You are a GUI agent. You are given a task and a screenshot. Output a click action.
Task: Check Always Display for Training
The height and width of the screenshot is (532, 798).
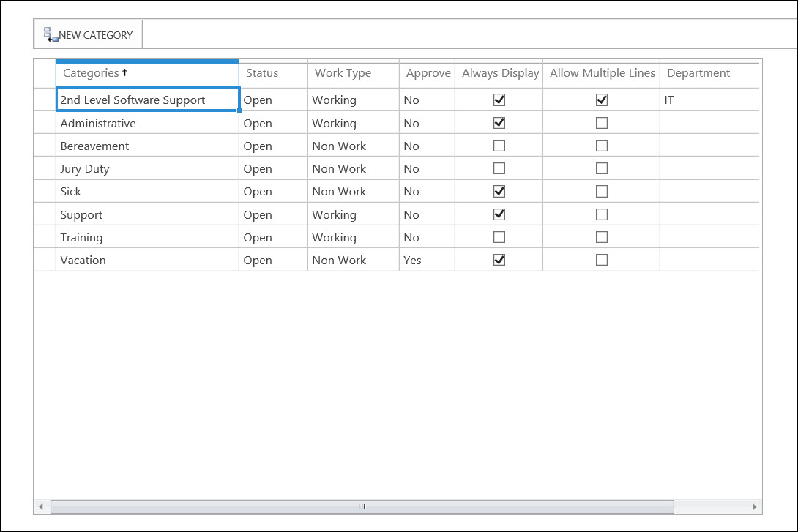coord(499,237)
